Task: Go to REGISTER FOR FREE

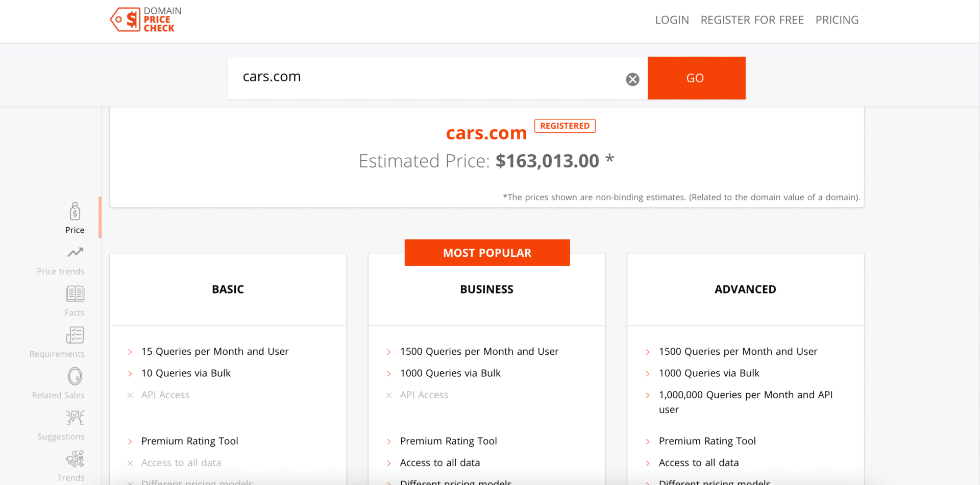Action: [752, 20]
